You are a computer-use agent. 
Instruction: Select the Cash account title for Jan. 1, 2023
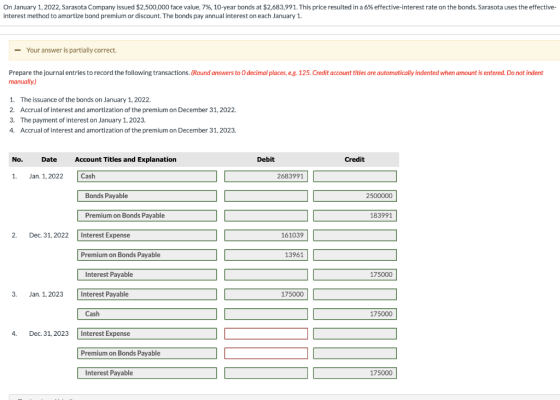click(x=147, y=314)
